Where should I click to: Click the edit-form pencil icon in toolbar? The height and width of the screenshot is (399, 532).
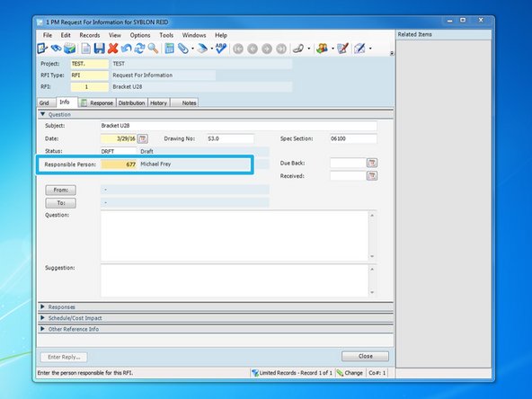coord(42,49)
